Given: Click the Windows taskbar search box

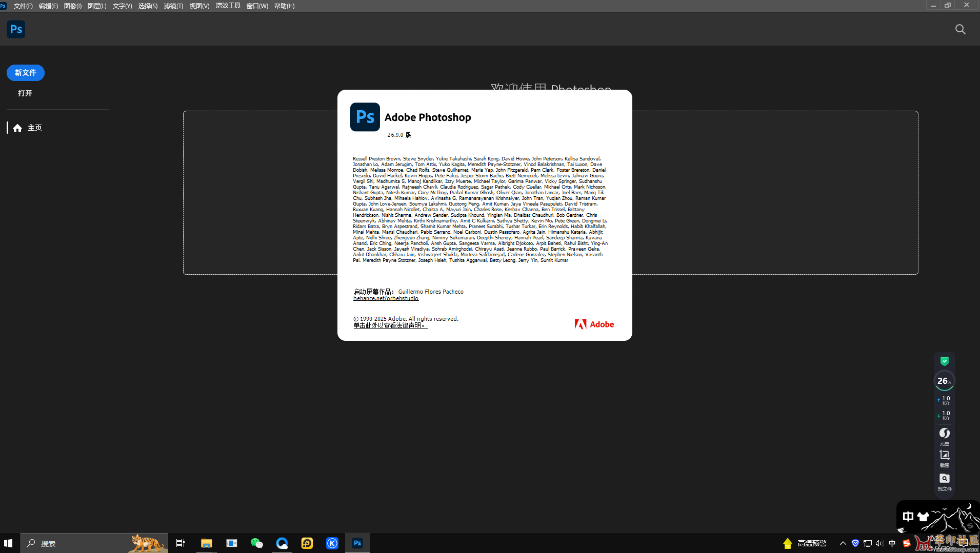Looking at the screenshot, I should click(x=94, y=543).
